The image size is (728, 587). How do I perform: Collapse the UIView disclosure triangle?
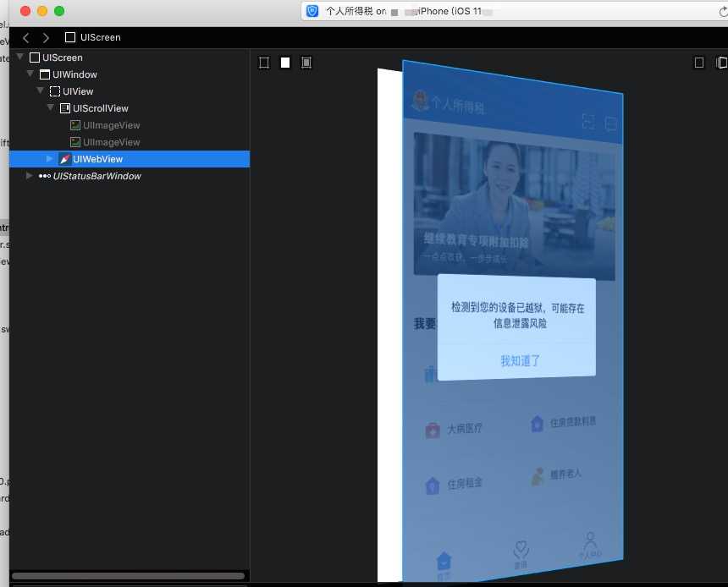click(x=41, y=91)
